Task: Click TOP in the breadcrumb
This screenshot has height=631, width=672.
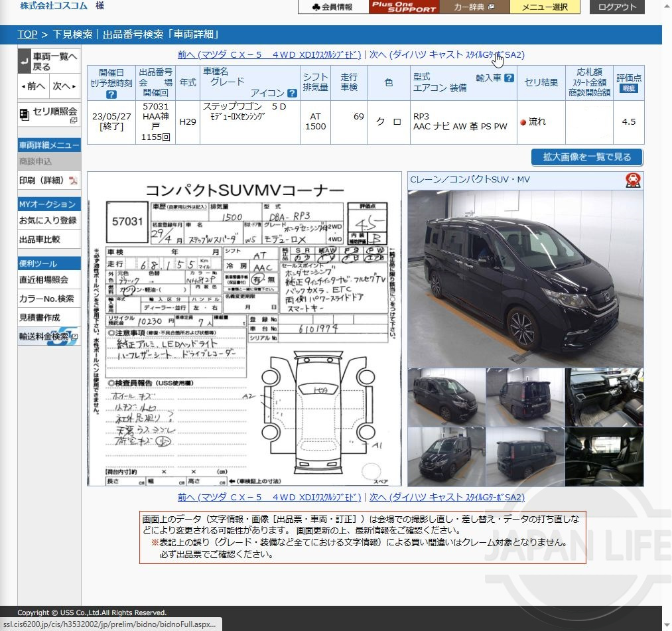Action: (27, 34)
